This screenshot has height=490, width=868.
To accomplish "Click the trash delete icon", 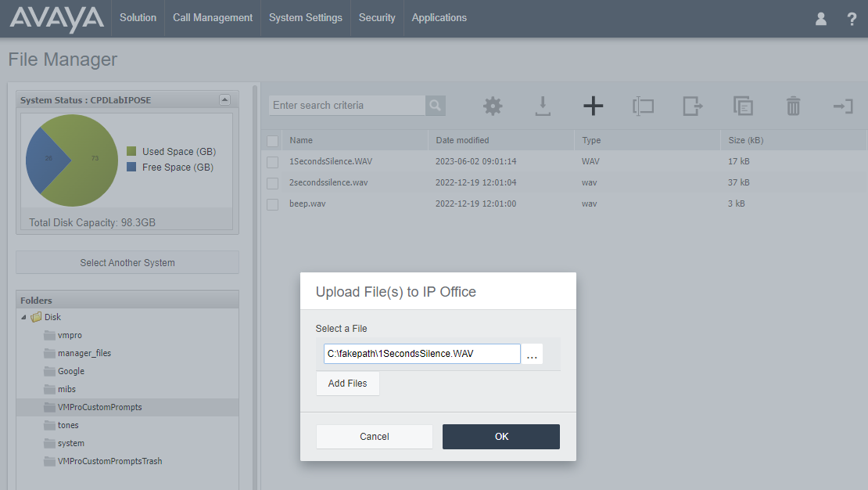I will [x=793, y=106].
